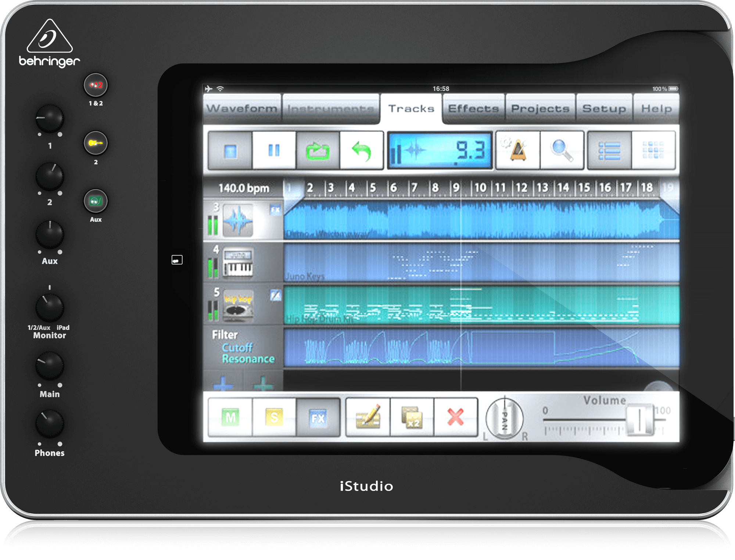Delete track with the red X
This screenshot has width=735, height=560.
click(456, 417)
